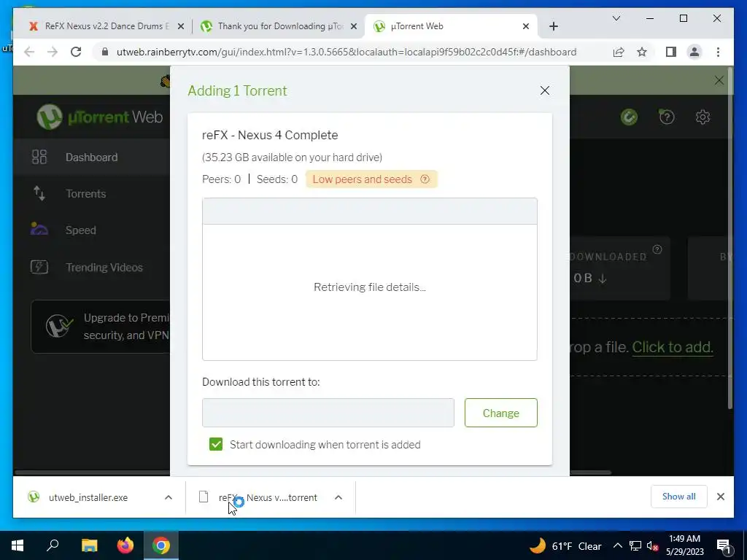Click the Downloaded stat help icon

coord(657,249)
